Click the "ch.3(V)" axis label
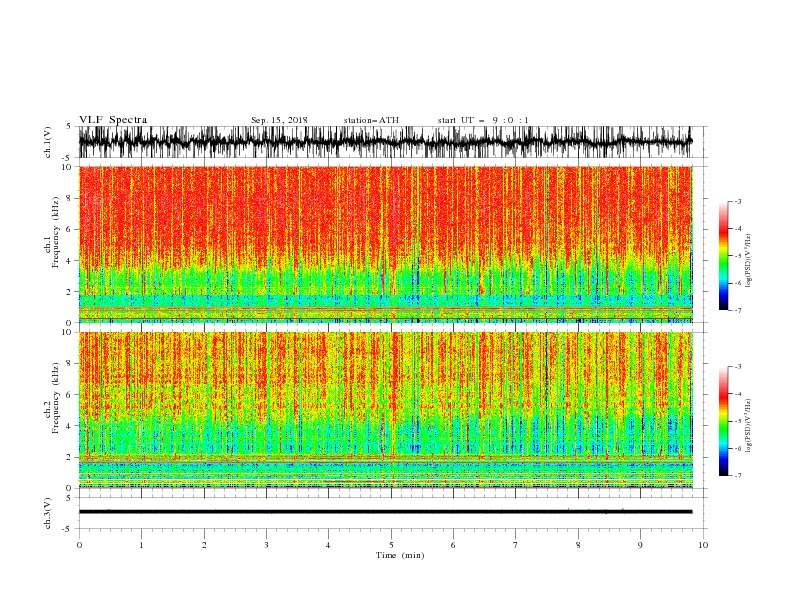The width and height of the screenshot is (792, 612). (48, 513)
